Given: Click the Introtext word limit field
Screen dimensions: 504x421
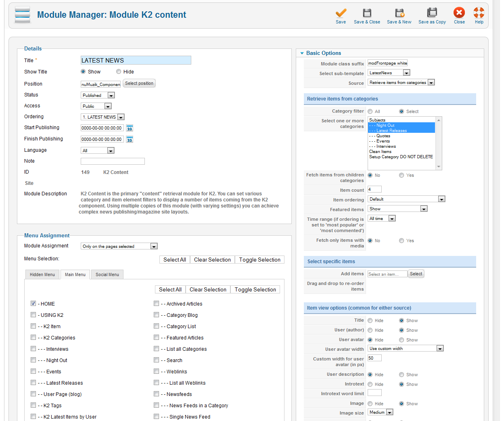Looking at the screenshot, I should (374, 393).
